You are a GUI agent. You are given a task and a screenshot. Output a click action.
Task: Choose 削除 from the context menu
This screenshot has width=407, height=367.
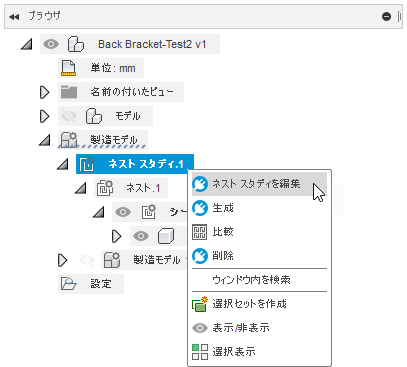tap(259, 256)
